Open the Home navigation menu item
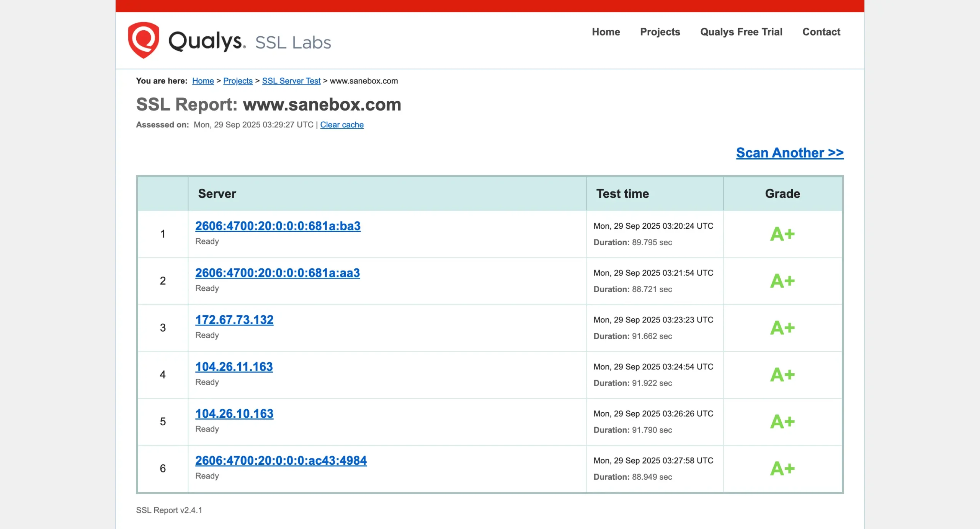The image size is (980, 529). (606, 32)
